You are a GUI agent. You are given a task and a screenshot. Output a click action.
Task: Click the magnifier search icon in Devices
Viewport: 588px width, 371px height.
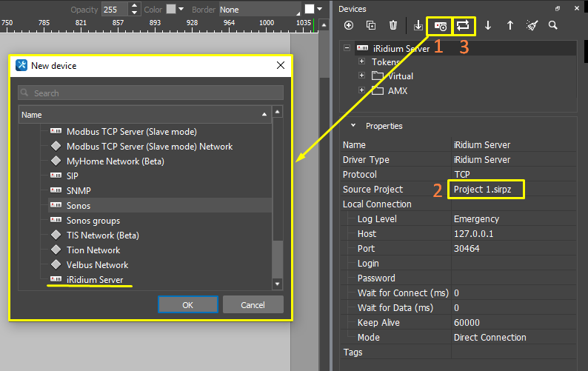coord(553,25)
